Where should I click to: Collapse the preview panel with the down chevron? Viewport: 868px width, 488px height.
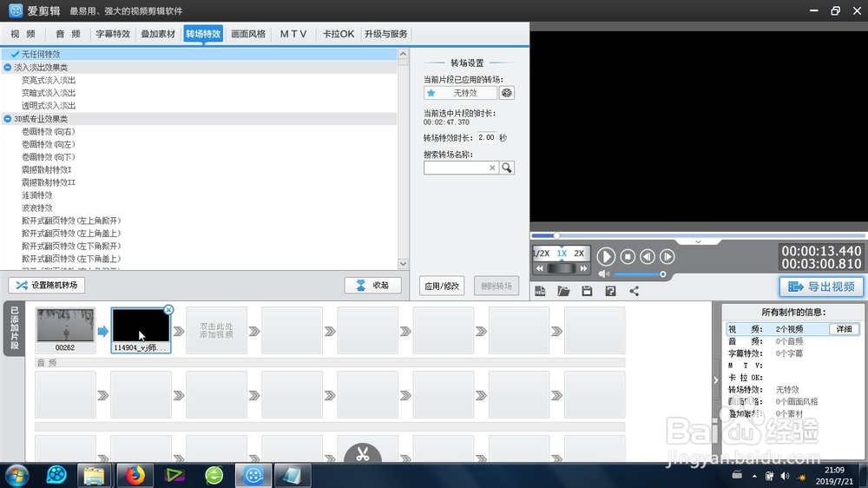698,242
